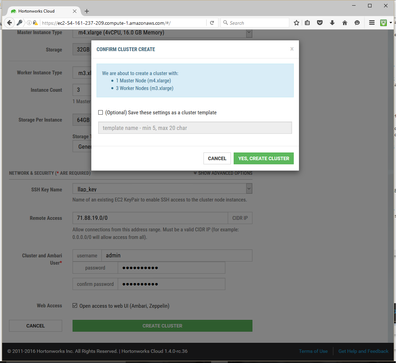Viewport: 400px width, 363px height.
Task: Click the Remote Access CIDR field
Action: coord(150,218)
